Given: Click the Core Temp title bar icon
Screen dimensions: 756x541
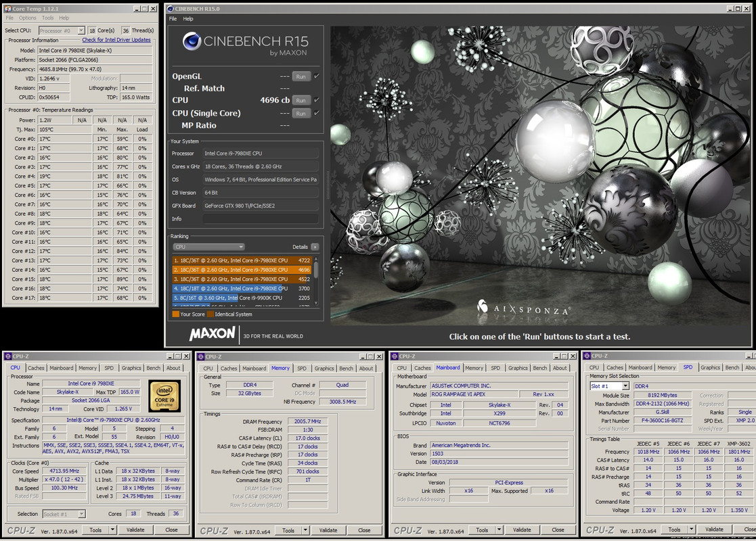Looking at the screenshot, I should click(7, 9).
